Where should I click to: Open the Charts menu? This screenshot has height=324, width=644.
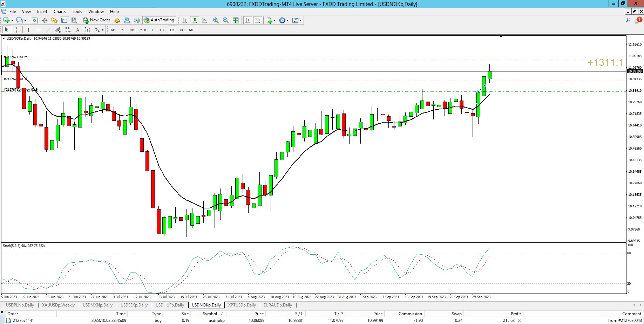tap(60, 11)
